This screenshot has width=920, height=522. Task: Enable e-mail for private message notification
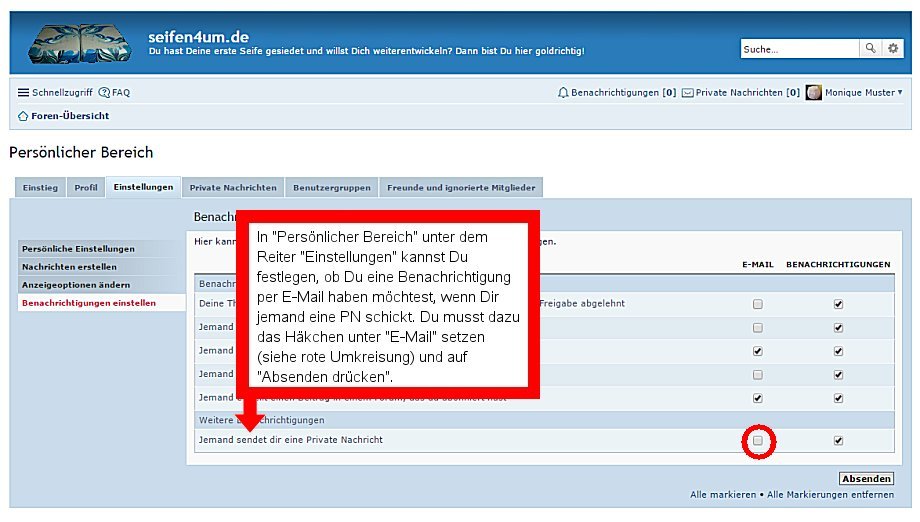point(758,440)
